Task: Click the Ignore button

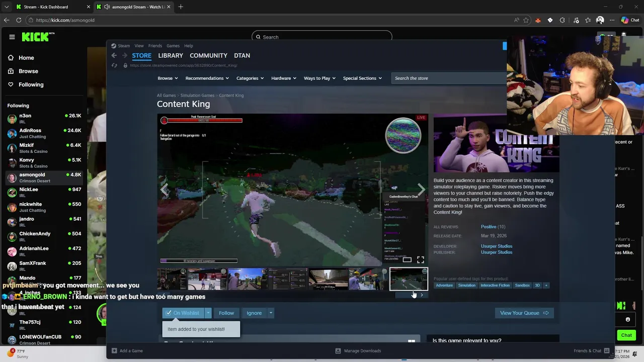Action: pyautogui.click(x=254, y=313)
